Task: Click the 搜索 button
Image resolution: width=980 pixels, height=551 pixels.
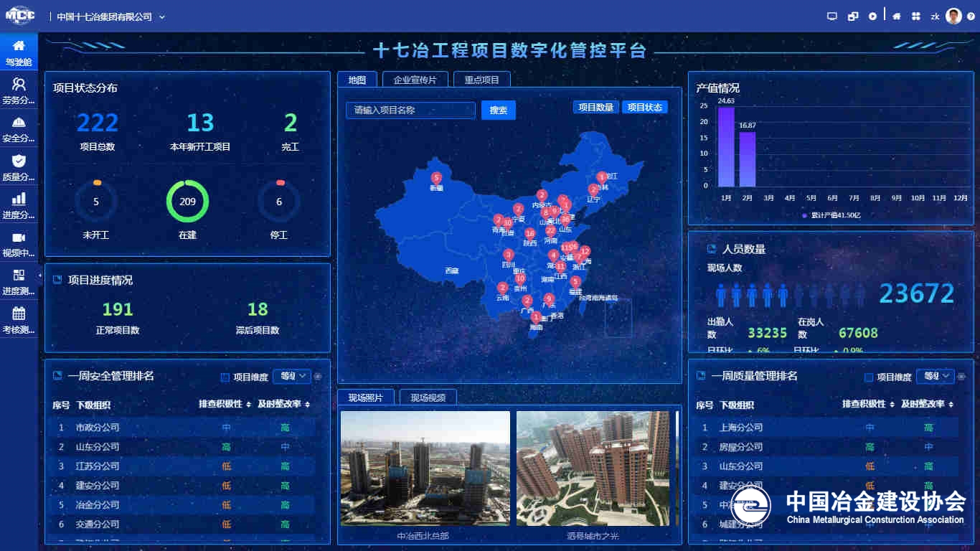Action: tap(498, 110)
